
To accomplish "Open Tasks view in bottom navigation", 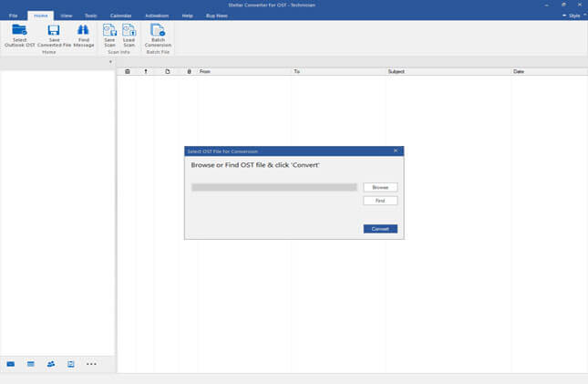I will pyautogui.click(x=70, y=364).
